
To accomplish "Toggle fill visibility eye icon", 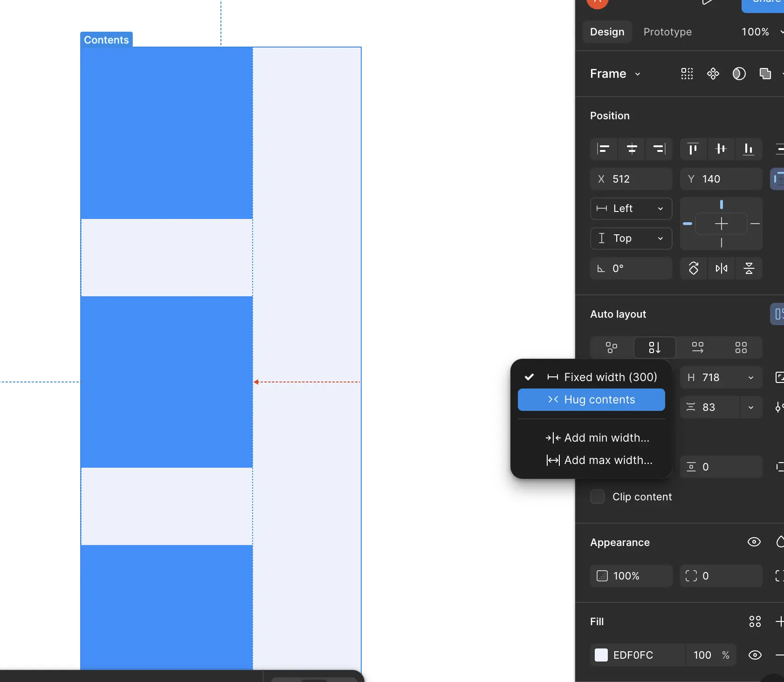I will (755, 655).
